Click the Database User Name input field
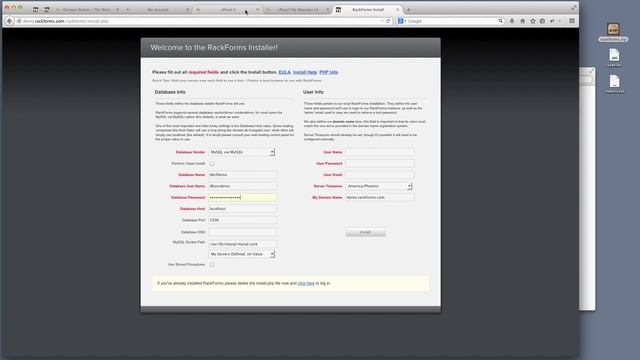640x360 pixels. click(x=242, y=186)
